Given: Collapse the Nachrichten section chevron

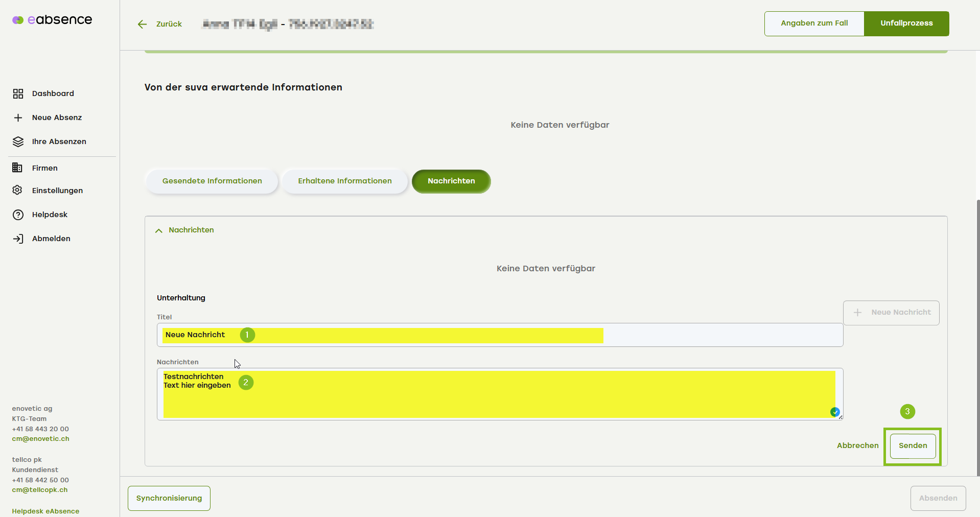Looking at the screenshot, I should (x=159, y=230).
